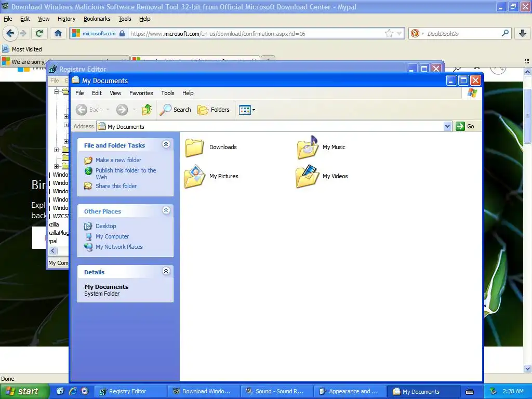The height and width of the screenshot is (399, 532).
Task: Open the Bookmarks menu in Mypal
Action: pos(97,19)
